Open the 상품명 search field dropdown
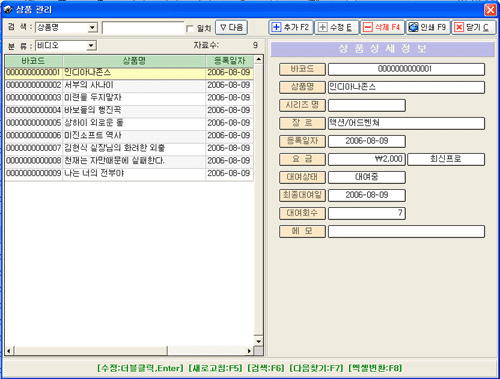This screenshot has width=500, height=379. (92, 28)
